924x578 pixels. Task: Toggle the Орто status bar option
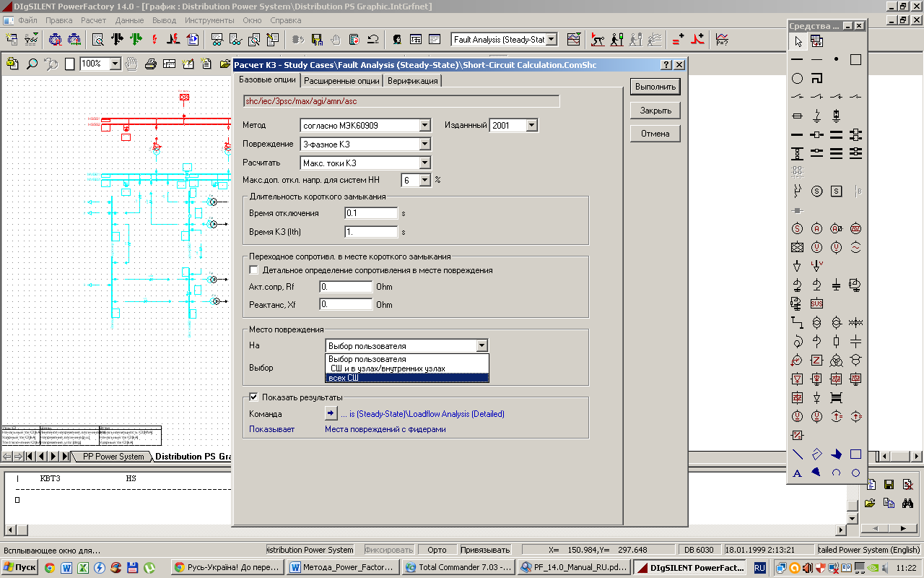coord(437,550)
